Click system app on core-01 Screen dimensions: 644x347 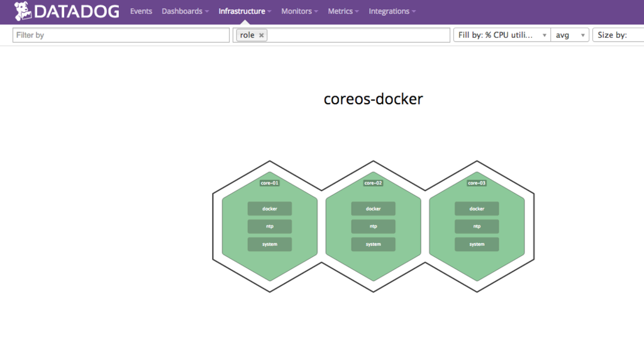click(270, 245)
